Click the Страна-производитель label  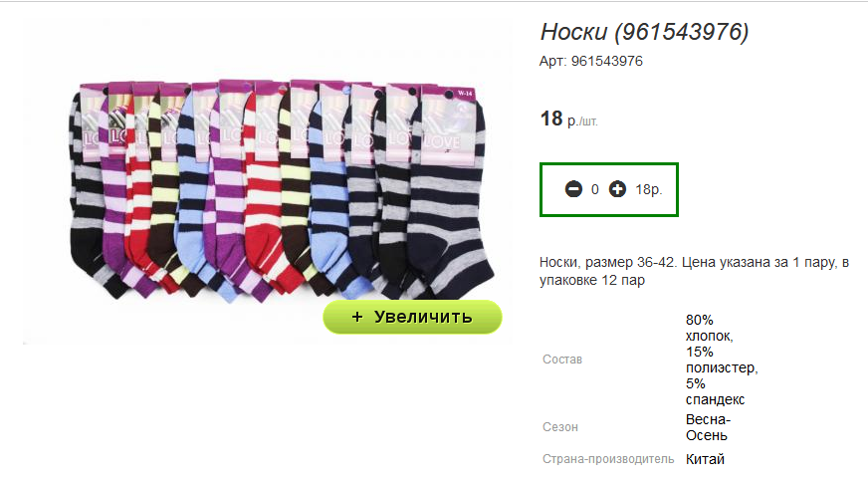pyautogui.click(x=608, y=459)
